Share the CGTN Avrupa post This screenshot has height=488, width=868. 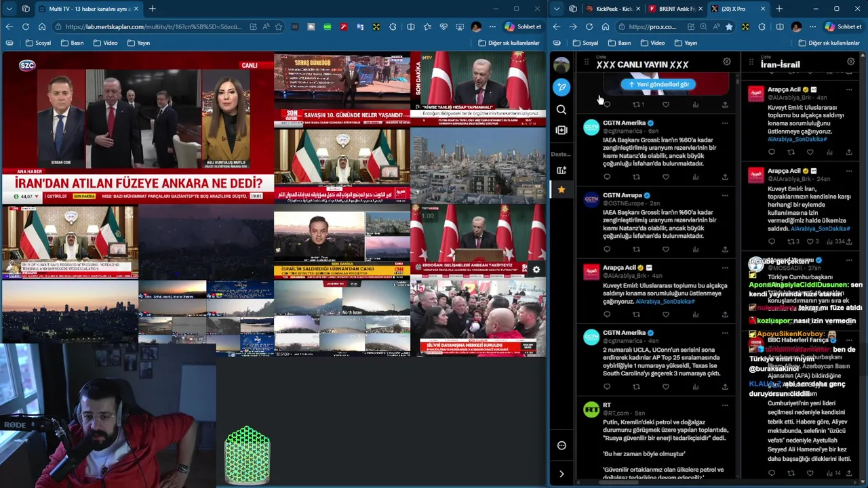725,249
